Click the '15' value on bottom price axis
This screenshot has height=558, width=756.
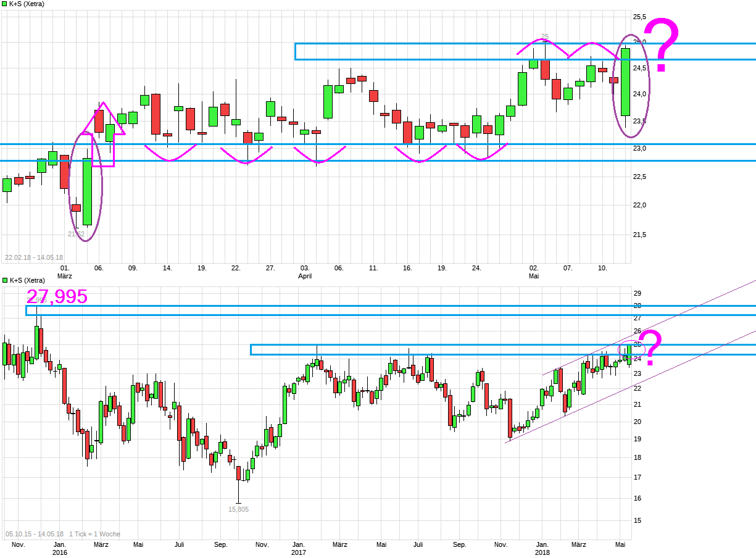coord(638,520)
